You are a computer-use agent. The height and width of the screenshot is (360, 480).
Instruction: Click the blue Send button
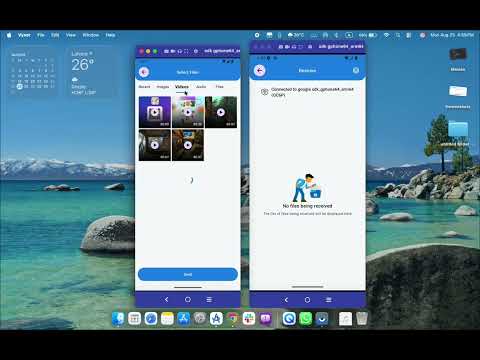188,274
